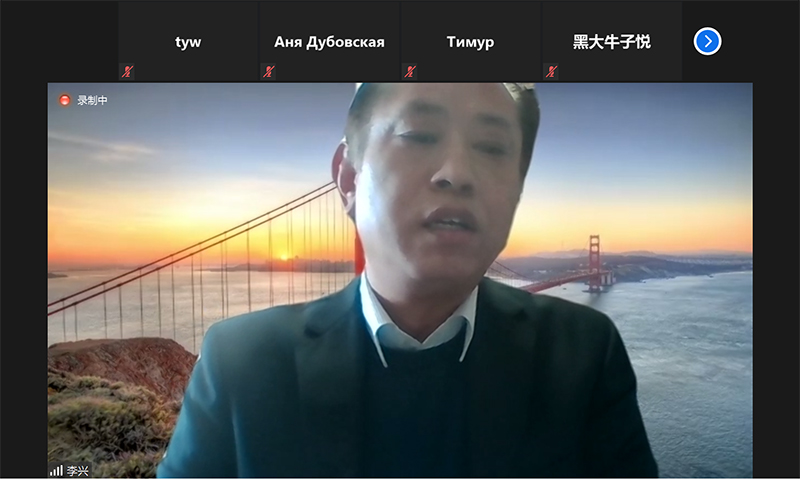Select the 黑大牛子悦 participant name
Screen dimensions: 800x479
(611, 42)
